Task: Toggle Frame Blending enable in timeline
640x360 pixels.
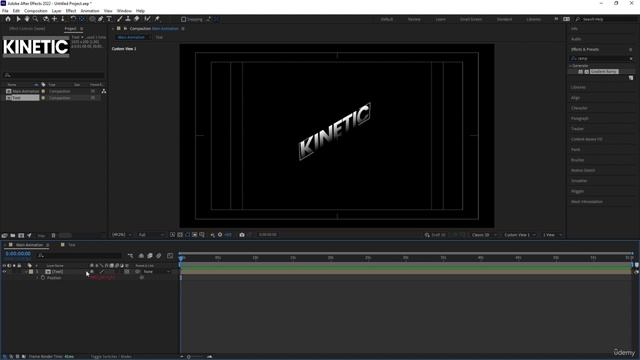Action: pyautogui.click(x=150, y=256)
